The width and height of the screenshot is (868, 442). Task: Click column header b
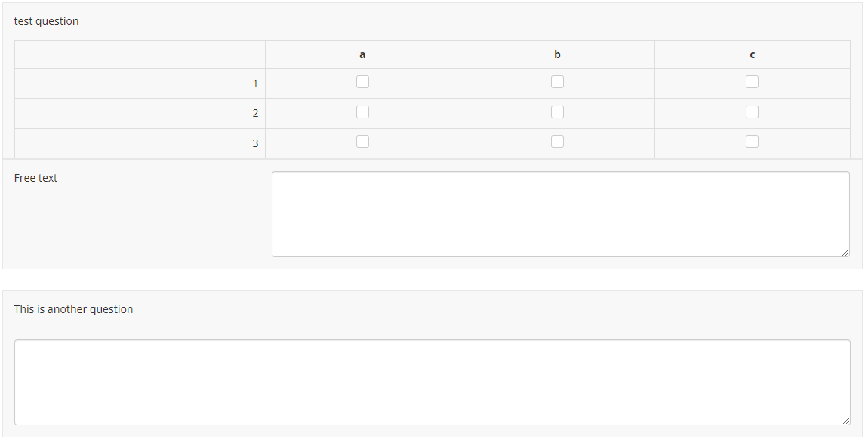(557, 54)
